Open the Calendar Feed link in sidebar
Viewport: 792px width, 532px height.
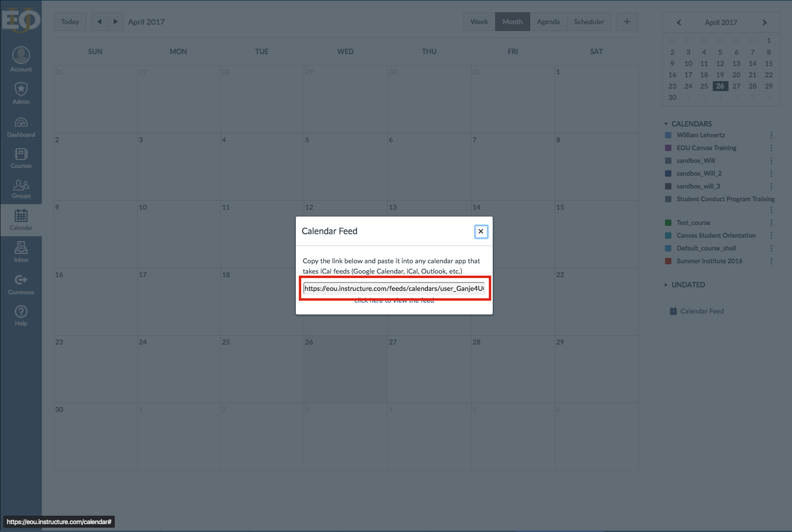(697, 311)
